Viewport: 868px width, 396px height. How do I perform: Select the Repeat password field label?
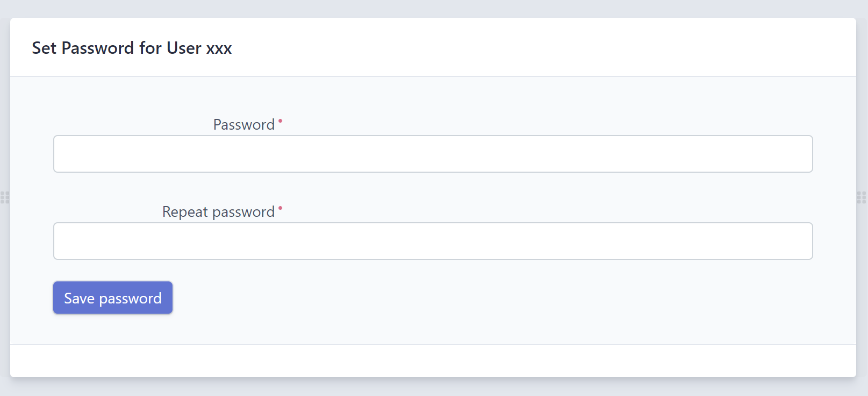217,211
